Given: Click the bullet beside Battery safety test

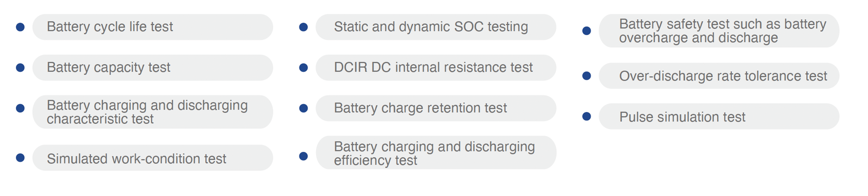Looking at the screenshot, I should click(587, 31).
